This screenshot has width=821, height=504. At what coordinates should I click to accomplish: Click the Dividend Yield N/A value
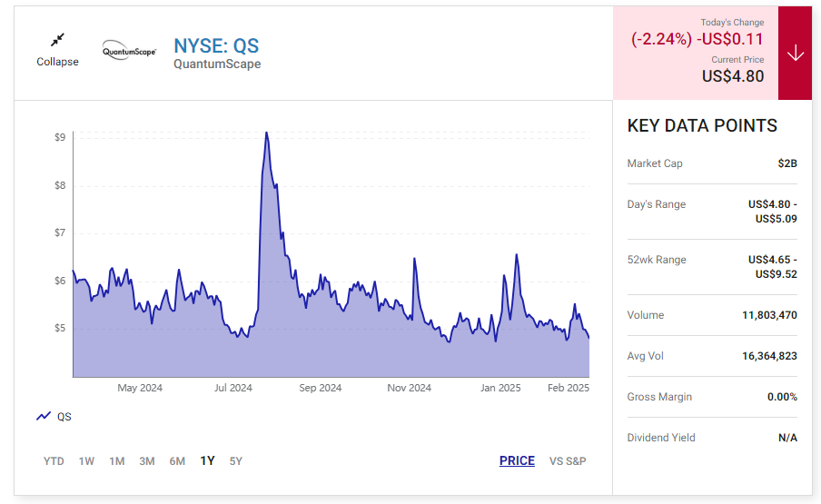[787, 438]
